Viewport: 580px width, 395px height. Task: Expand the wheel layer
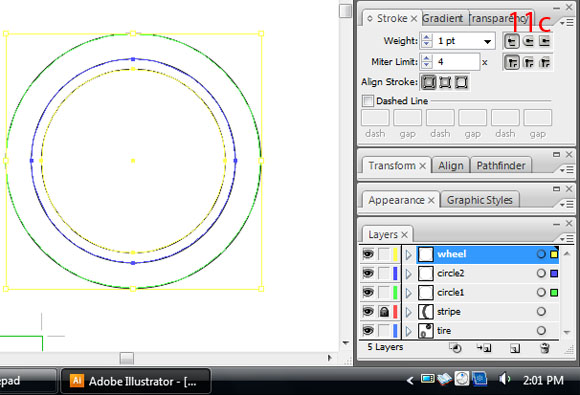[x=408, y=254]
